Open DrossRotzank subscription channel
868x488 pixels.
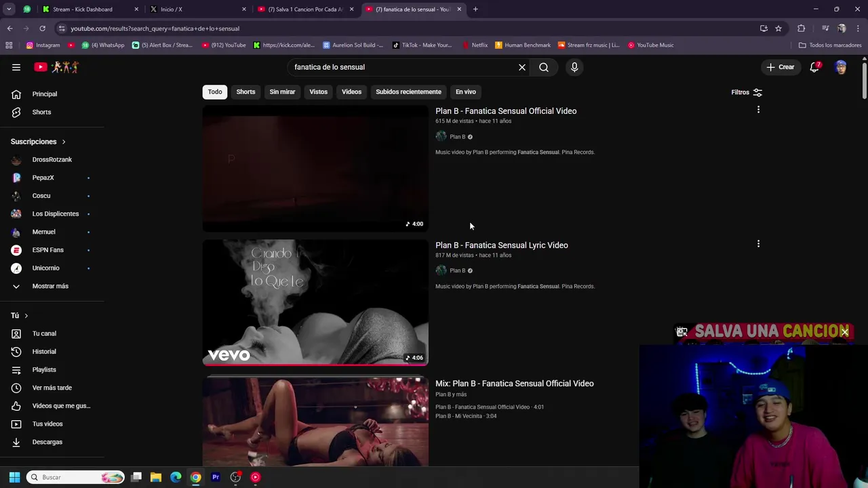[x=52, y=160]
